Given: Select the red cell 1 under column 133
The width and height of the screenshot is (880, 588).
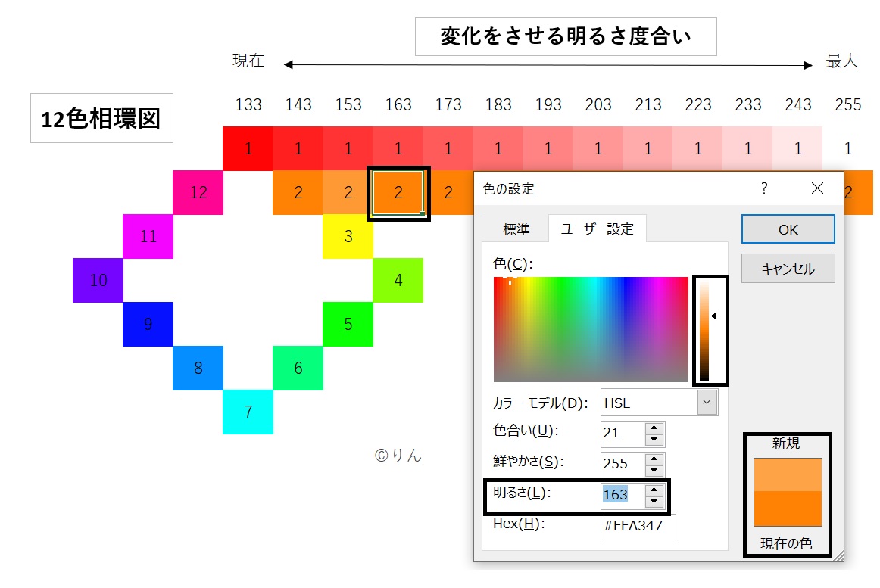Looking at the screenshot, I should [248, 148].
